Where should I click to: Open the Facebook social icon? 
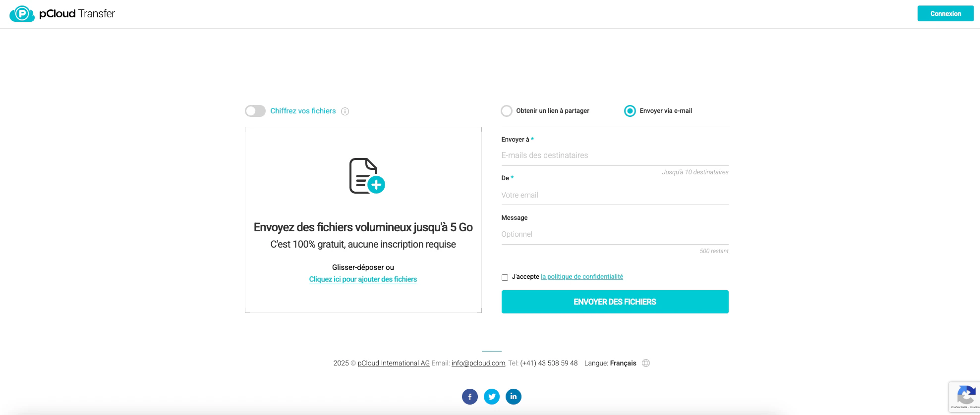click(470, 397)
